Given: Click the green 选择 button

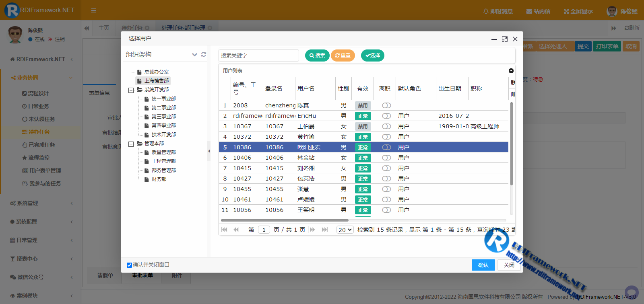Looking at the screenshot, I should pyautogui.click(x=373, y=55).
